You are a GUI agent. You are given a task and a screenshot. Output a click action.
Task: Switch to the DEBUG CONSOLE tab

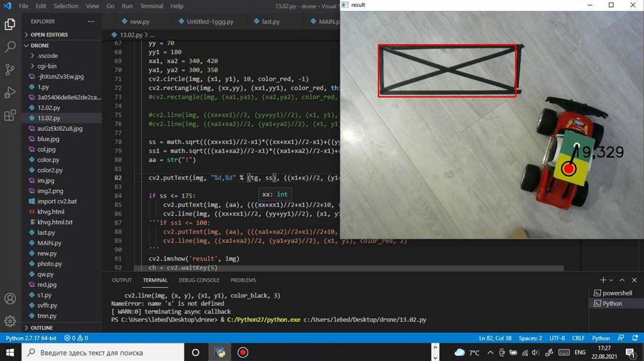pyautogui.click(x=199, y=280)
